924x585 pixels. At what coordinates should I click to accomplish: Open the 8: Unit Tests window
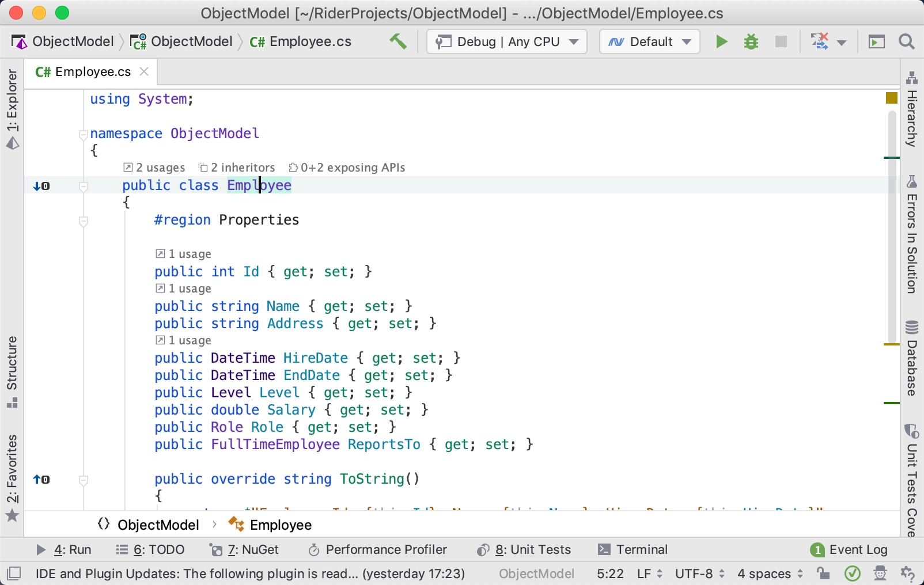[524, 550]
